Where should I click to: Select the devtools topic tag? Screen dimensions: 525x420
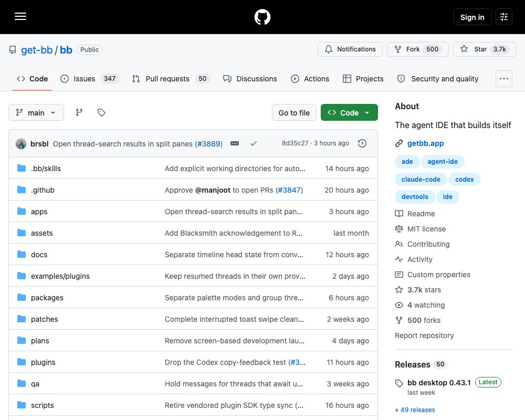415,196
